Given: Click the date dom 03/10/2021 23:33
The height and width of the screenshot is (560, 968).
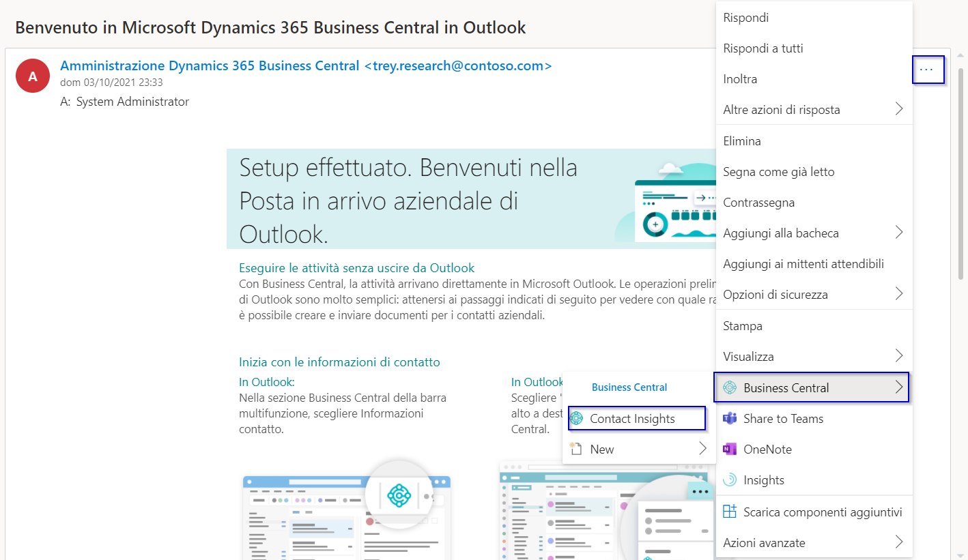Looking at the screenshot, I should point(111,82).
